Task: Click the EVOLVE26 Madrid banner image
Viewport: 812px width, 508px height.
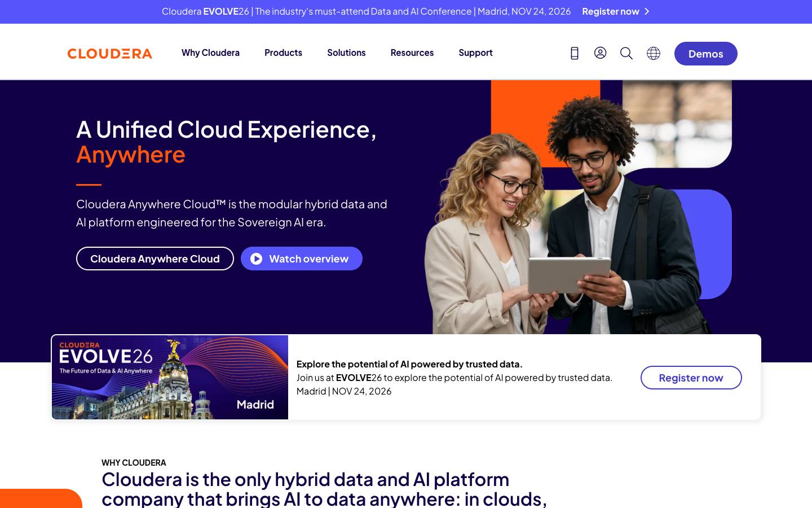Action: pyautogui.click(x=170, y=377)
